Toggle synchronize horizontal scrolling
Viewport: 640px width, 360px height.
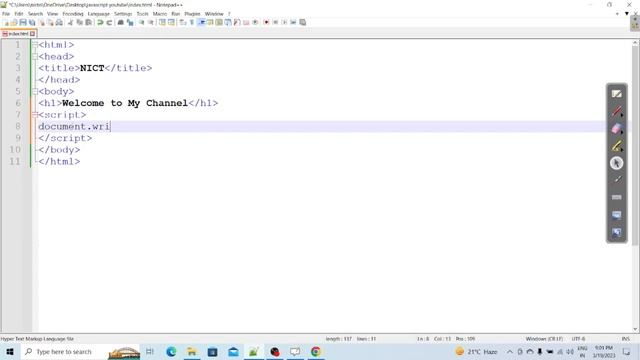171,22
